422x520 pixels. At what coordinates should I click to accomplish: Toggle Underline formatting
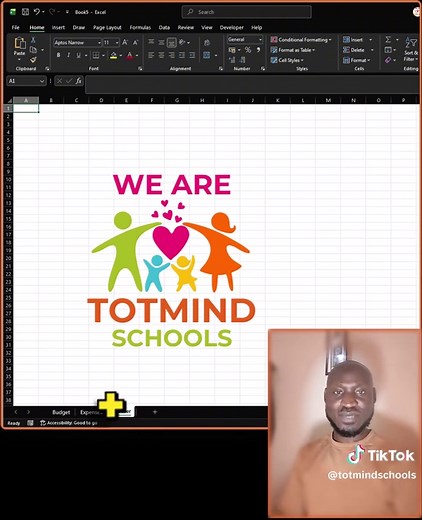78,55
